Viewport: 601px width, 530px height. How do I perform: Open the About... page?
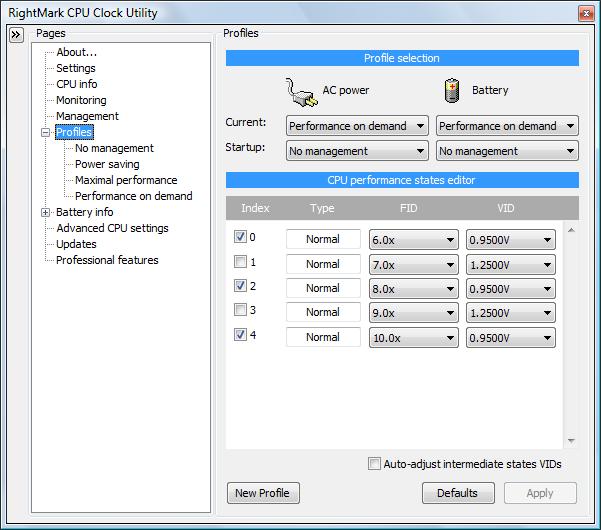[76, 52]
